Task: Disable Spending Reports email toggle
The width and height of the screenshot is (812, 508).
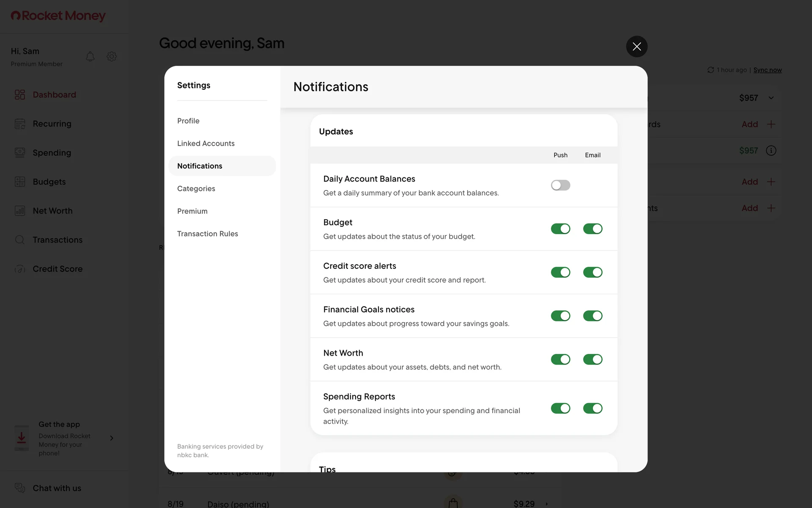Action: tap(593, 408)
